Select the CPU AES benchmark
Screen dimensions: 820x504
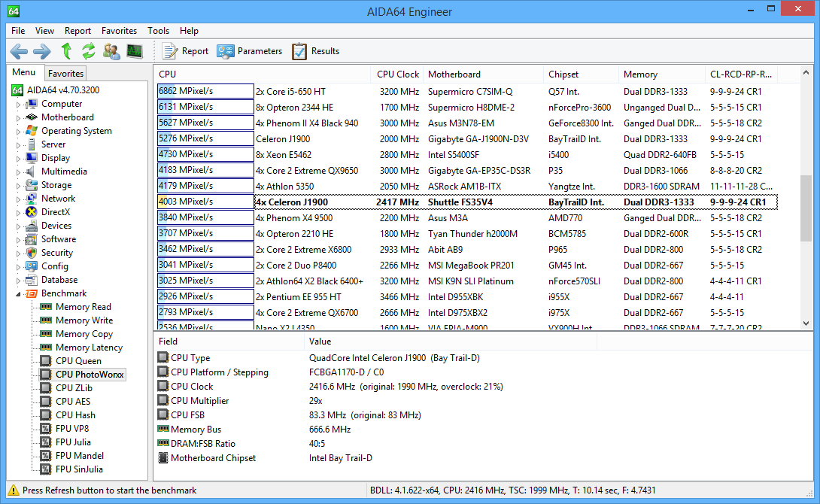(73, 402)
